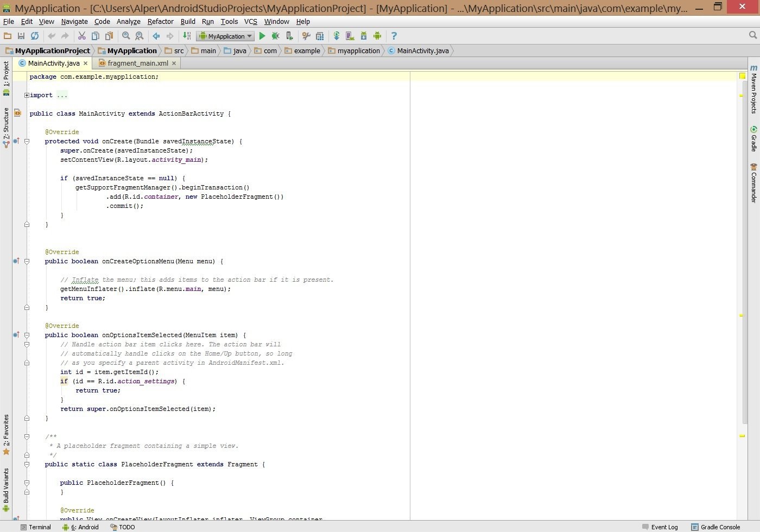Toggle the Commander side panel
The height and width of the screenshot is (532, 760).
(753, 183)
